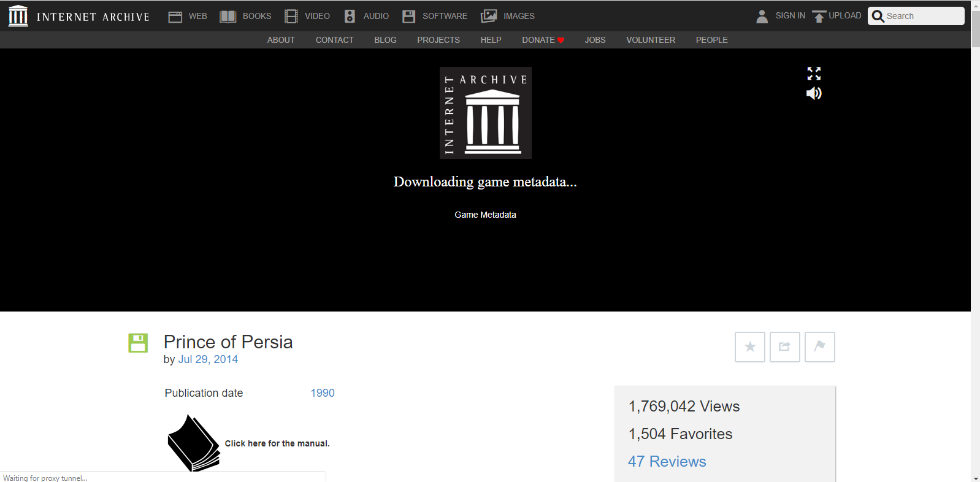980x482 pixels.
Task: Click the scrollbar down arrow
Action: [x=976, y=478]
